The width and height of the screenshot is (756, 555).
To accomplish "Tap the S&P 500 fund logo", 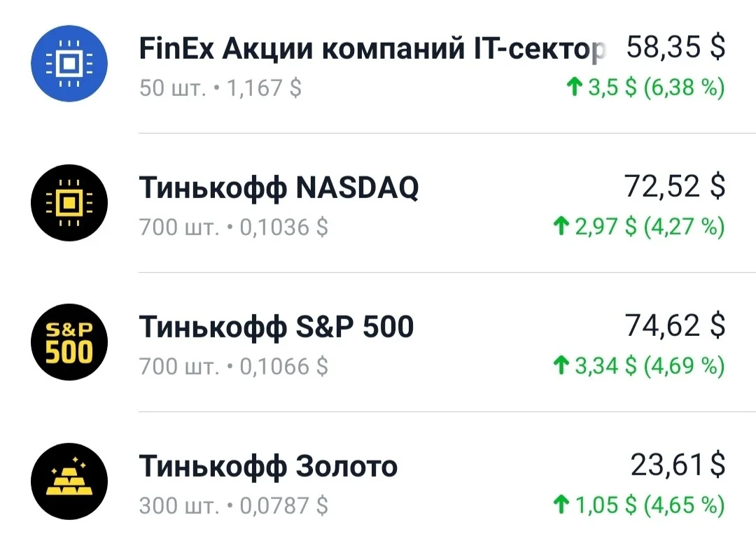I will [x=69, y=342].
